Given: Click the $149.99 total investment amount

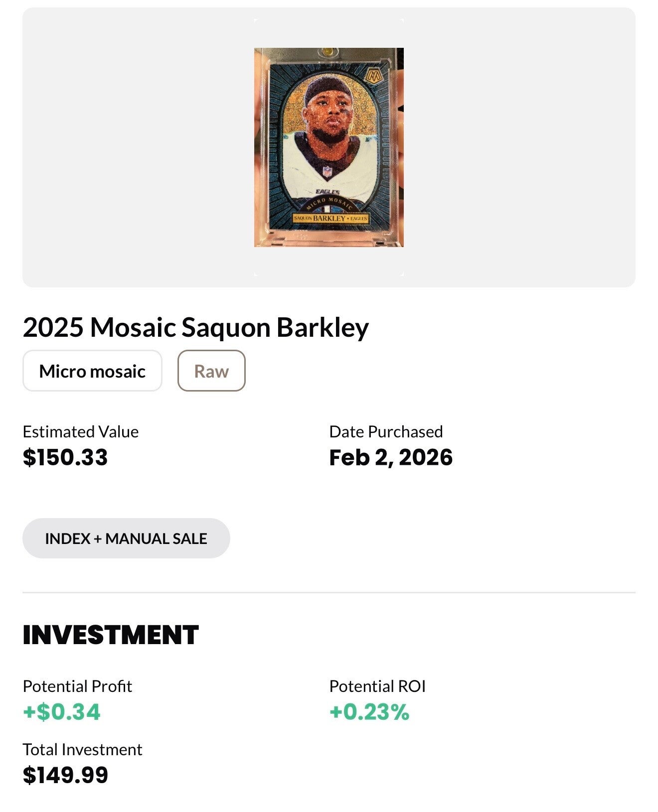Looking at the screenshot, I should pyautogui.click(x=65, y=775).
